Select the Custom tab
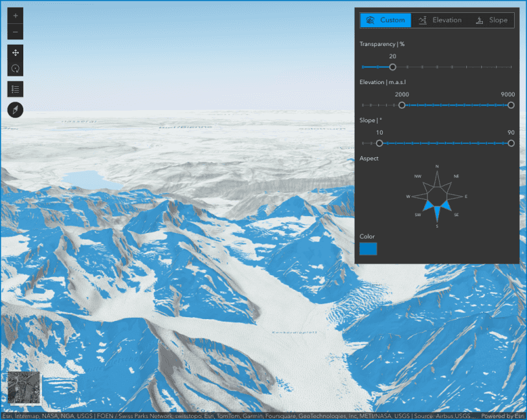Screen dimensions: 527x420 tap(385, 20)
